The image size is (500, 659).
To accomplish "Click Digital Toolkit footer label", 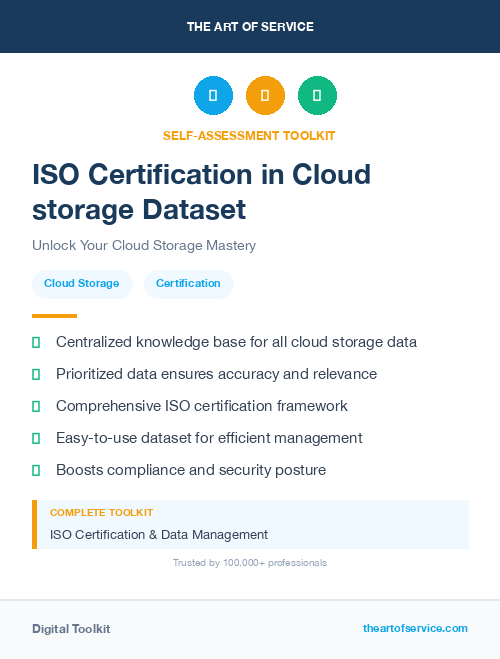I will coord(71,629).
